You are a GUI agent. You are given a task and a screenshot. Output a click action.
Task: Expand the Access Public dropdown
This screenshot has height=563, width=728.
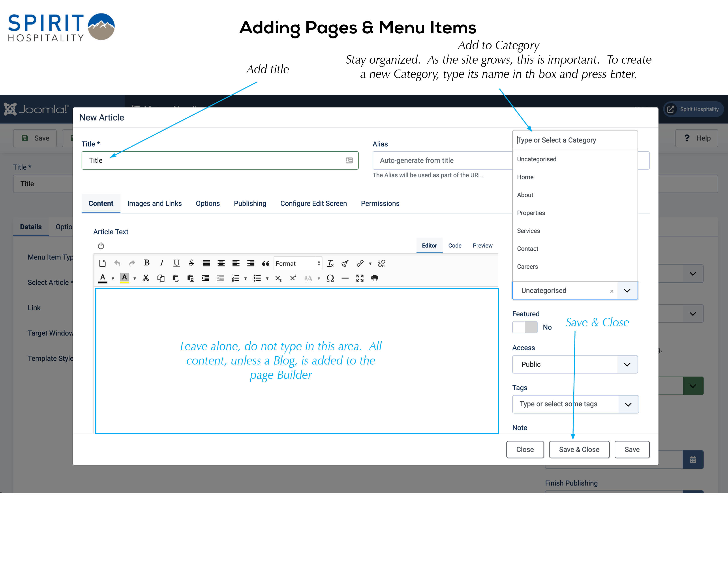point(627,364)
